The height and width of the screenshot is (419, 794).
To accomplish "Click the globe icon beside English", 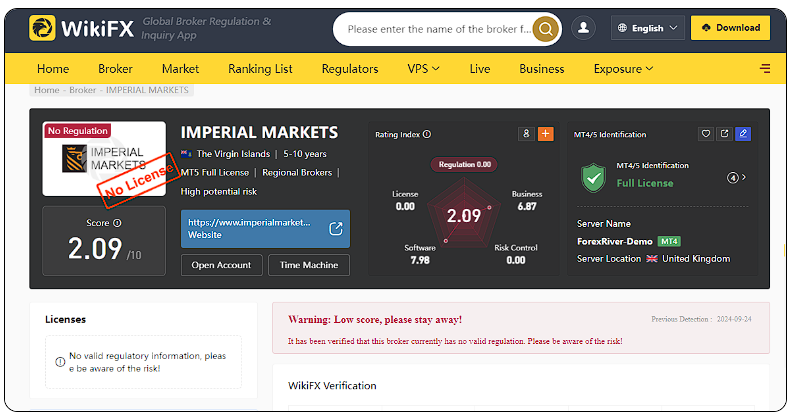I will click(x=622, y=28).
